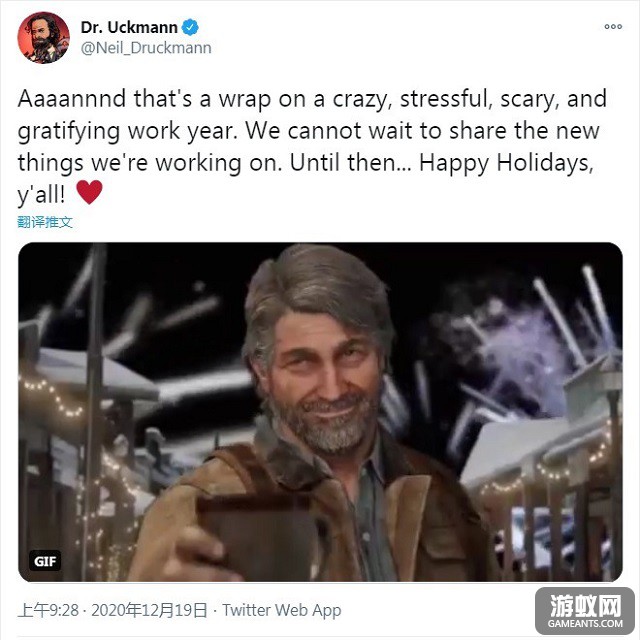Click the blue verified badge
The width and height of the screenshot is (640, 640).
pos(190,27)
